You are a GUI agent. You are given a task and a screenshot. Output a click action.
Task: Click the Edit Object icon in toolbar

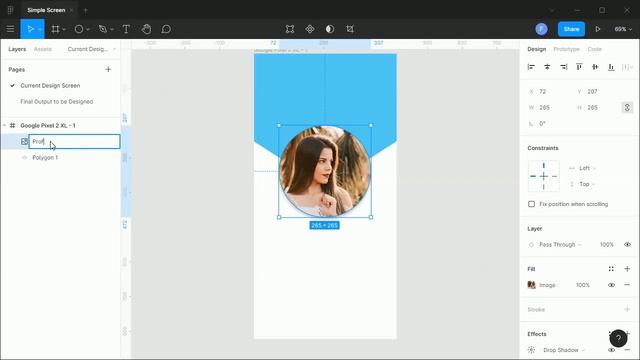(x=290, y=29)
